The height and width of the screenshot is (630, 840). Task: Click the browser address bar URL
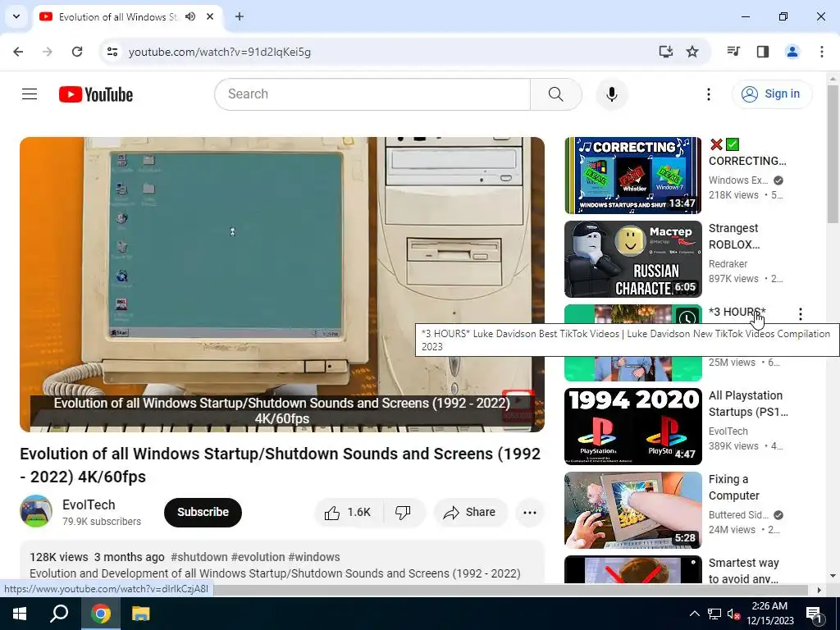coord(220,52)
